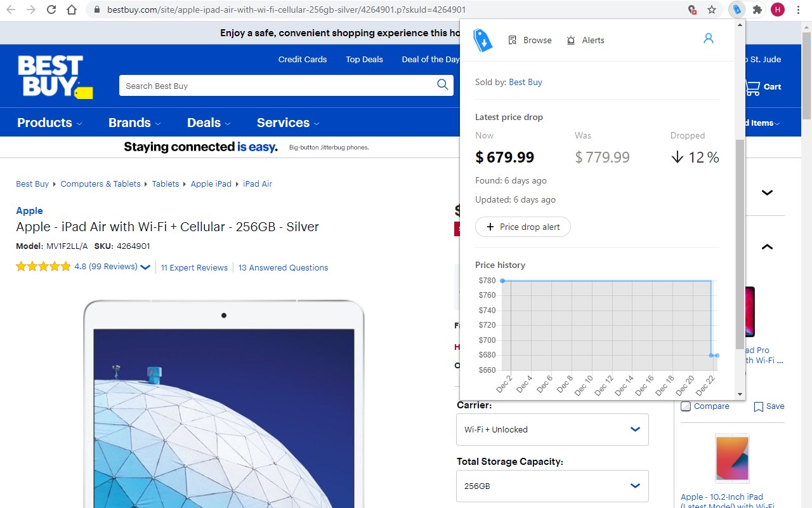Image resolution: width=812 pixels, height=508 pixels.
Task: Open Deal of the Day link
Action: tap(431, 59)
